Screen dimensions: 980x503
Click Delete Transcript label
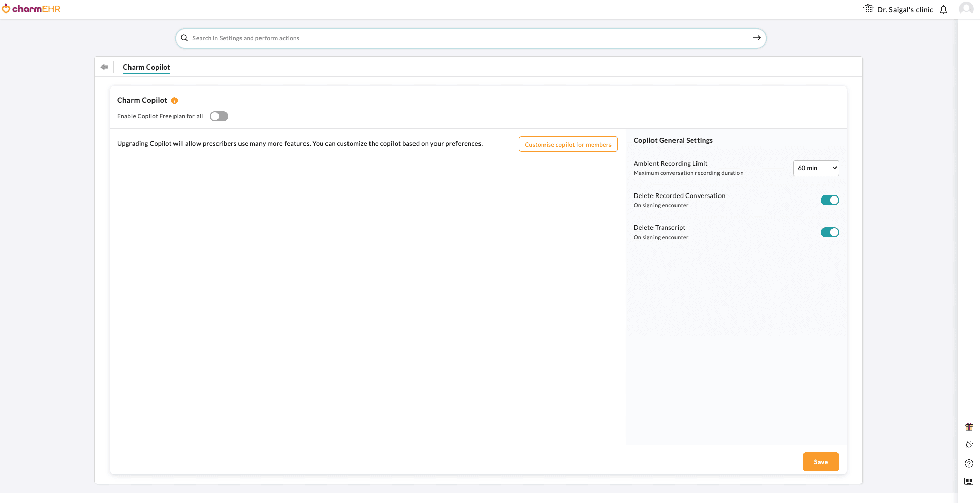(x=659, y=228)
